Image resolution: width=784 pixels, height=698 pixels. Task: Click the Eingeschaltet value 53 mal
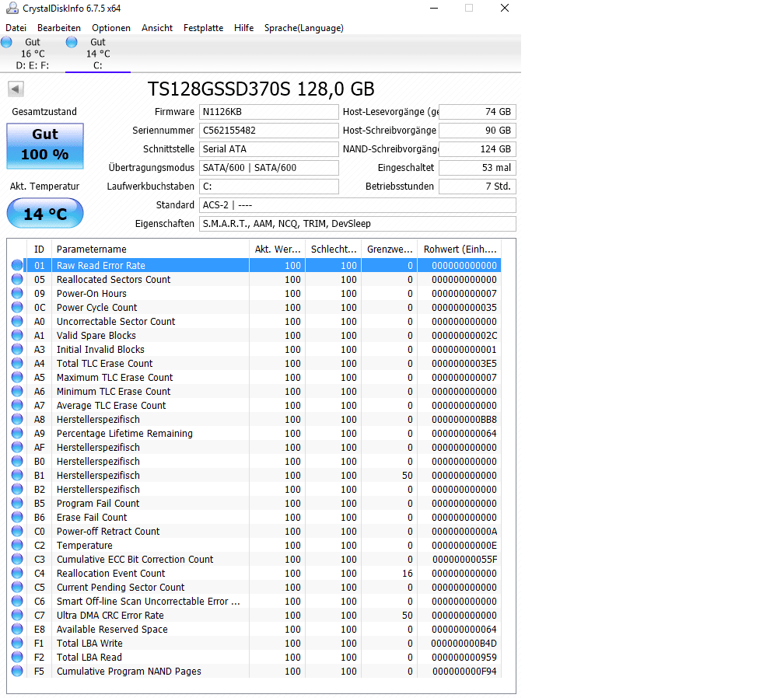point(478,168)
